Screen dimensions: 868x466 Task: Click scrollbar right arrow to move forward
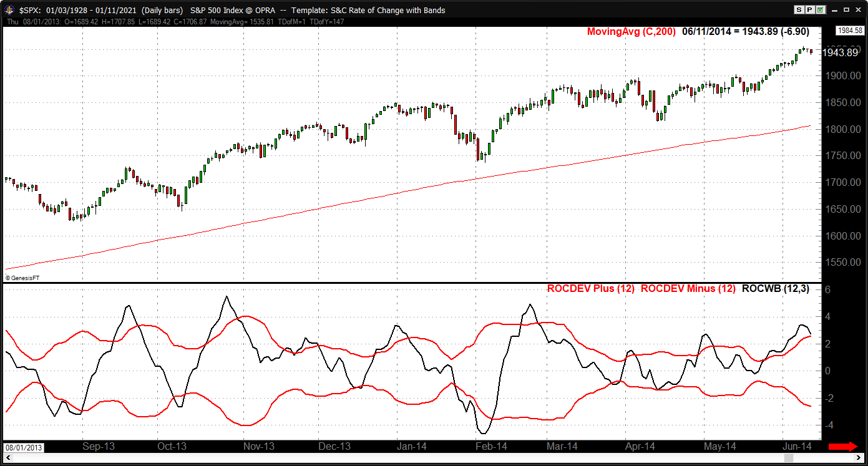pyautogui.click(x=859, y=459)
